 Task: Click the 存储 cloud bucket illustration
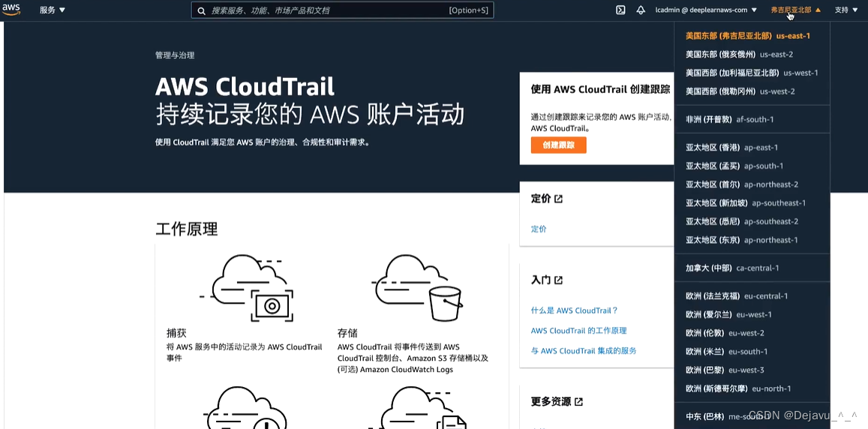point(417,288)
